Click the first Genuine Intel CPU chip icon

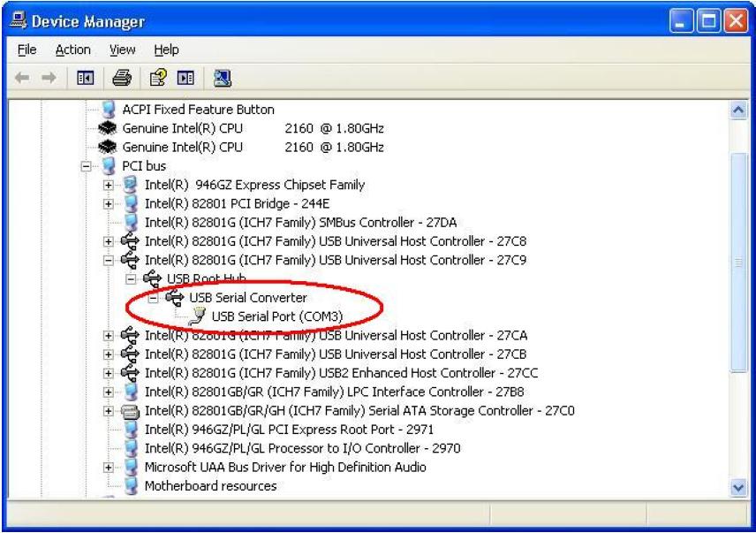click(108, 128)
